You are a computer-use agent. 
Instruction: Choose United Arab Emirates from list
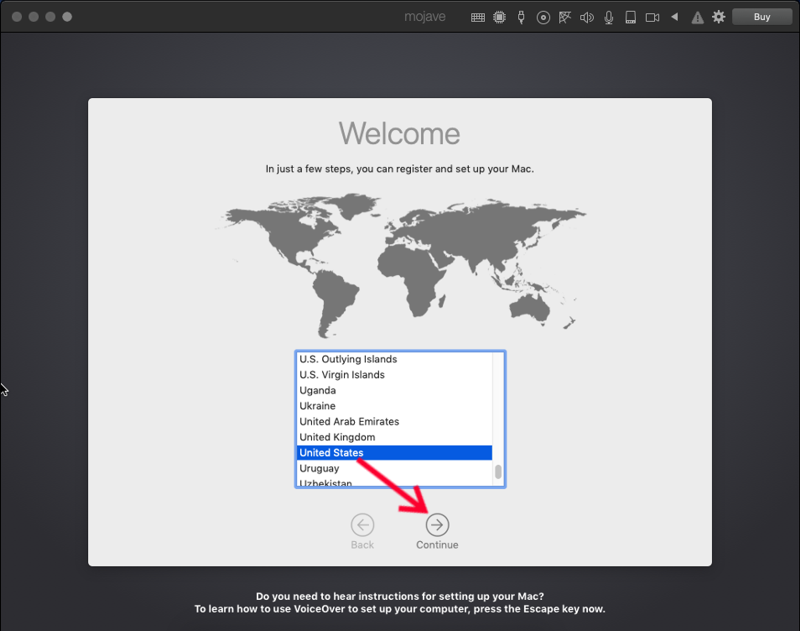349,422
